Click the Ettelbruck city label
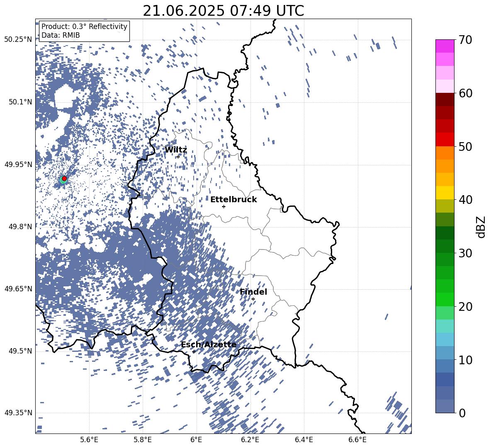This screenshot has width=491, height=448. (x=233, y=200)
